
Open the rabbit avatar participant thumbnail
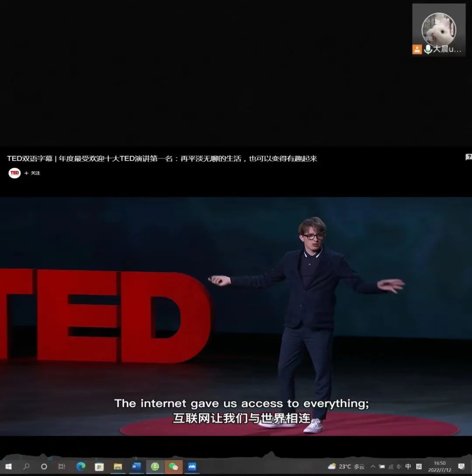[x=438, y=29]
